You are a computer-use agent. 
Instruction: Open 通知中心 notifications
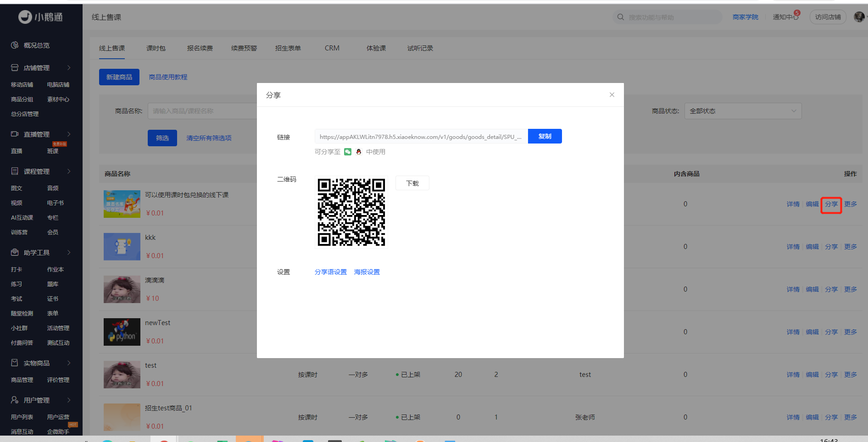(x=786, y=17)
